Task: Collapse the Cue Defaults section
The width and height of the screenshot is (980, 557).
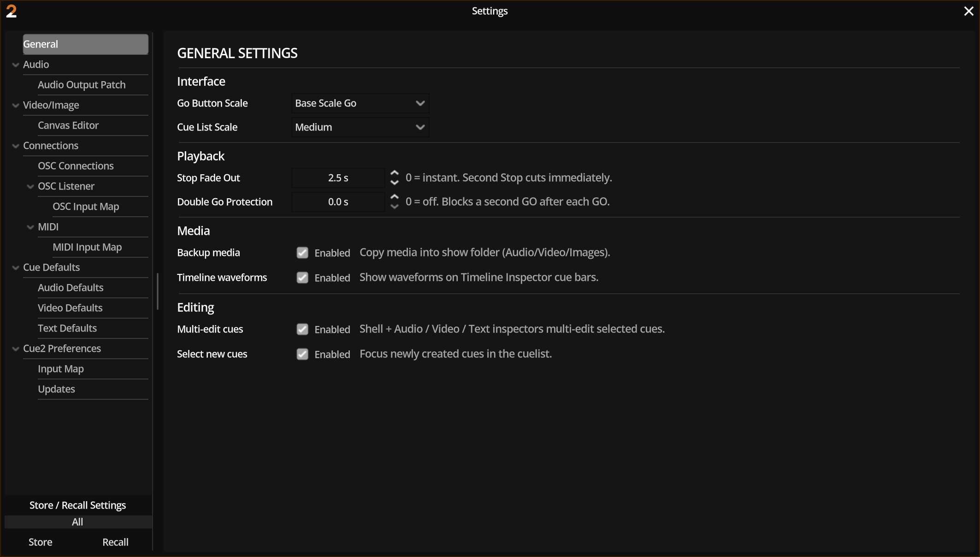Action: 16,268
